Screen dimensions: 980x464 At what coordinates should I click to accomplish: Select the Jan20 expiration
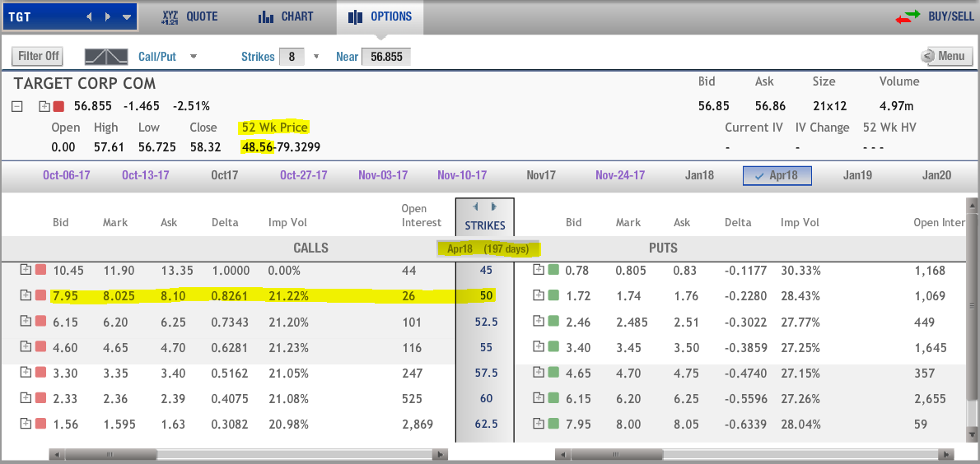[936, 175]
